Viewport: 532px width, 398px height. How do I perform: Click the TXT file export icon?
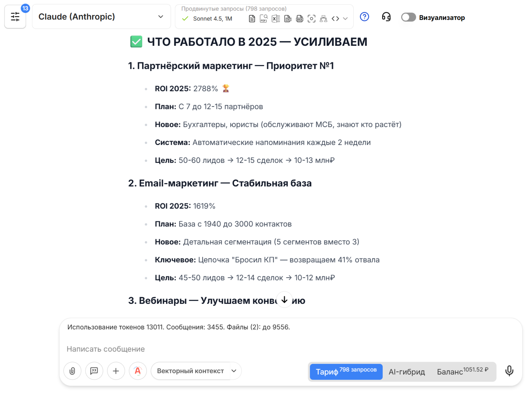coord(288,18)
